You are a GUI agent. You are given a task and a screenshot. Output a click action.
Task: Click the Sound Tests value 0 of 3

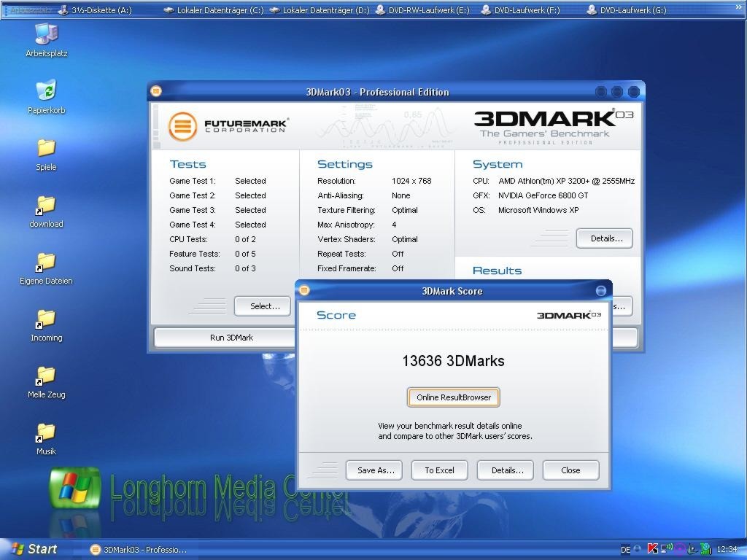pos(245,268)
